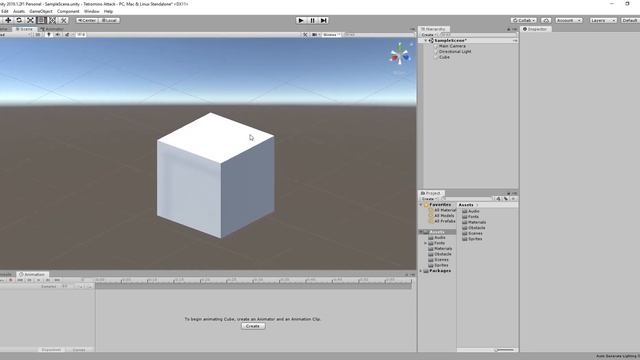Switch to Dopesheet view
This screenshot has height=360, width=640.
(51, 350)
